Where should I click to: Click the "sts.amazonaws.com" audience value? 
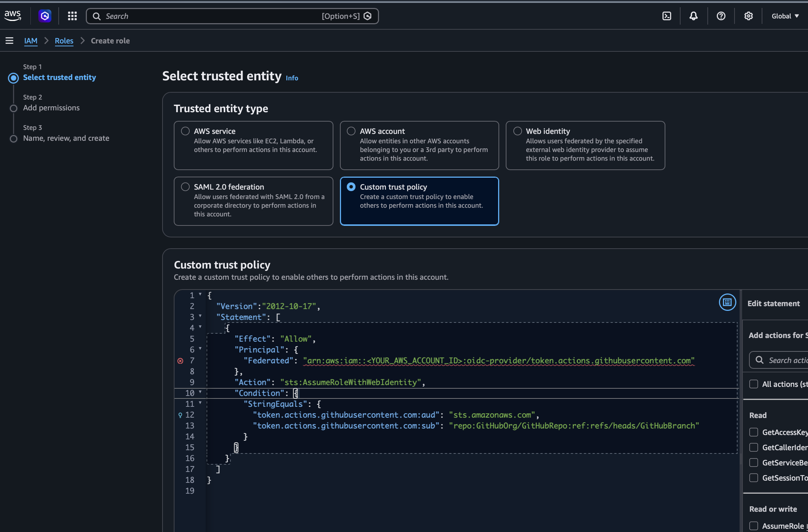[x=492, y=415]
